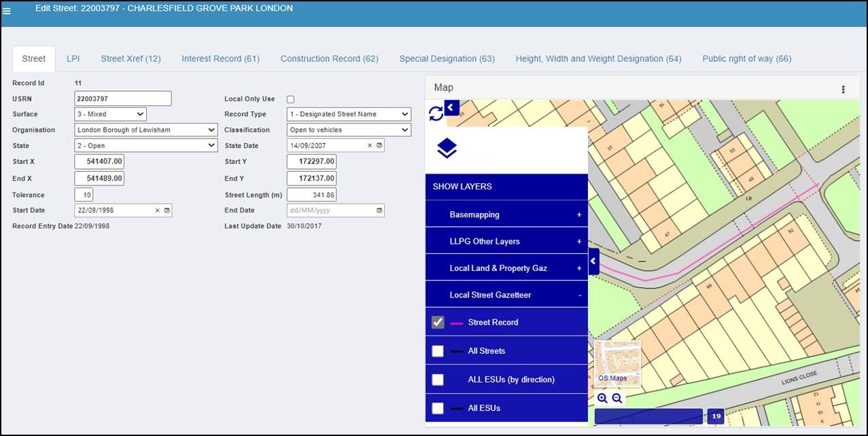Zoom out on the map

click(617, 399)
